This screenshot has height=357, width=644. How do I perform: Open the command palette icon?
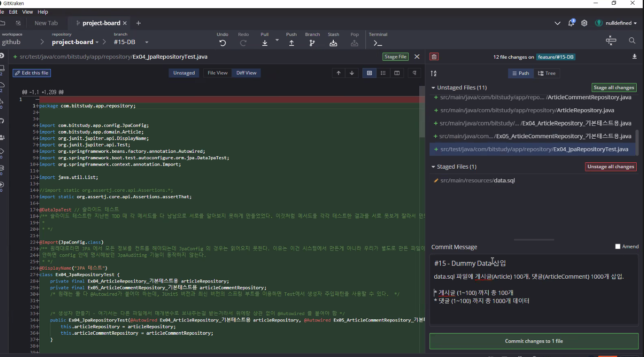click(611, 41)
